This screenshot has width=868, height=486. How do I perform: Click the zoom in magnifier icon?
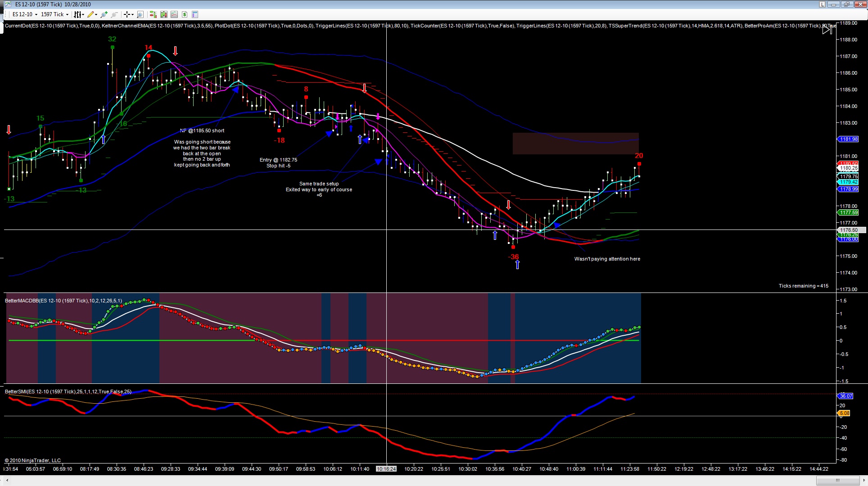[104, 14]
